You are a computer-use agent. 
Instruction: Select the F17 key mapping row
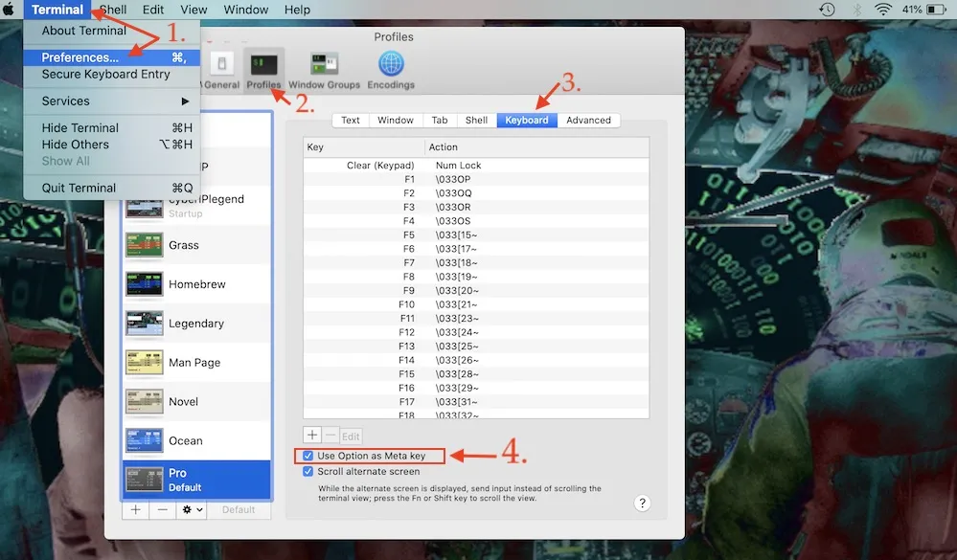[x=476, y=402]
